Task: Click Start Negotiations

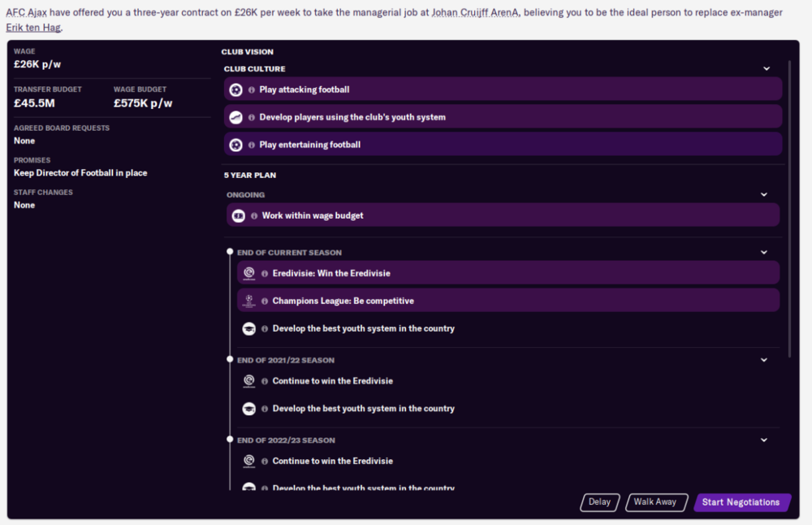Action: pyautogui.click(x=741, y=502)
